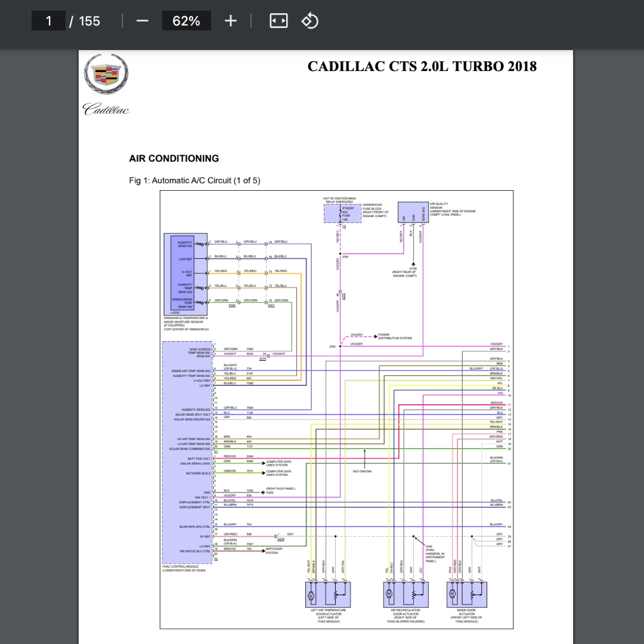The image size is (644, 644).
Task: Click the zoom out minus icon
Action: click(x=142, y=20)
